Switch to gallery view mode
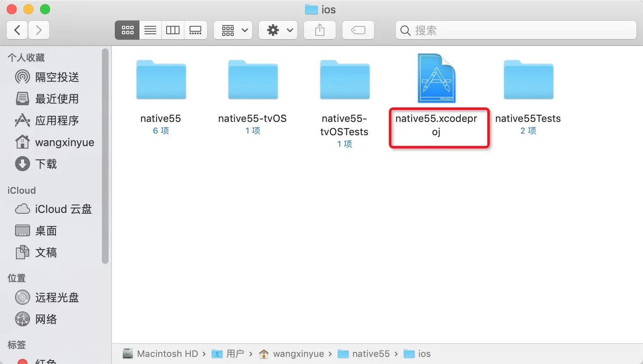The height and width of the screenshot is (364, 643). [195, 30]
